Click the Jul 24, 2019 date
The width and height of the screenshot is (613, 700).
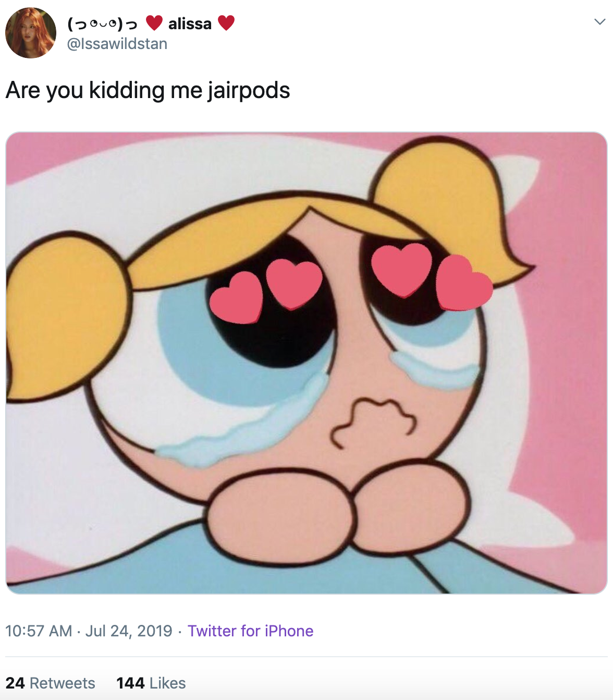[x=129, y=631]
